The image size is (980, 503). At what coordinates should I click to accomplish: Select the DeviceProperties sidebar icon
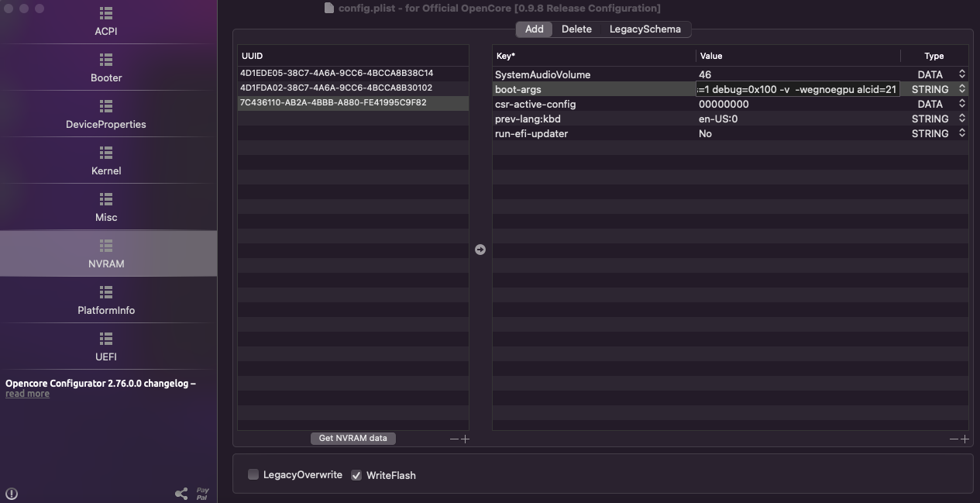pyautogui.click(x=106, y=107)
